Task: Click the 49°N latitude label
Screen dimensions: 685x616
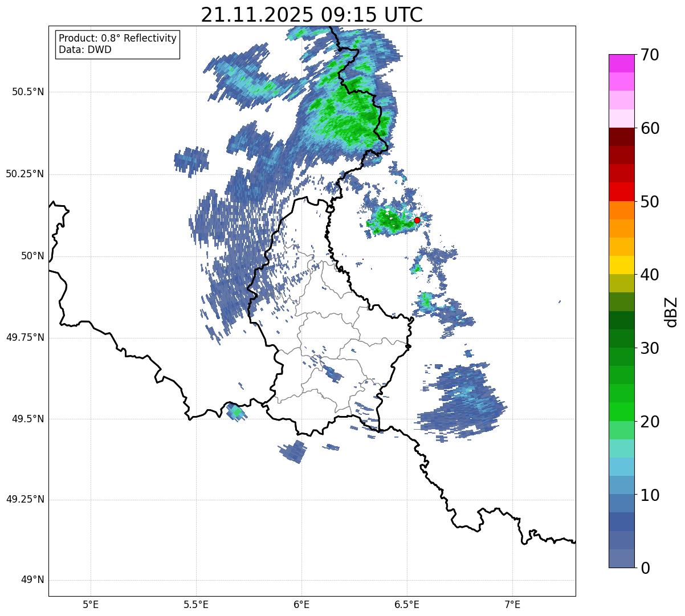Action: (32, 580)
